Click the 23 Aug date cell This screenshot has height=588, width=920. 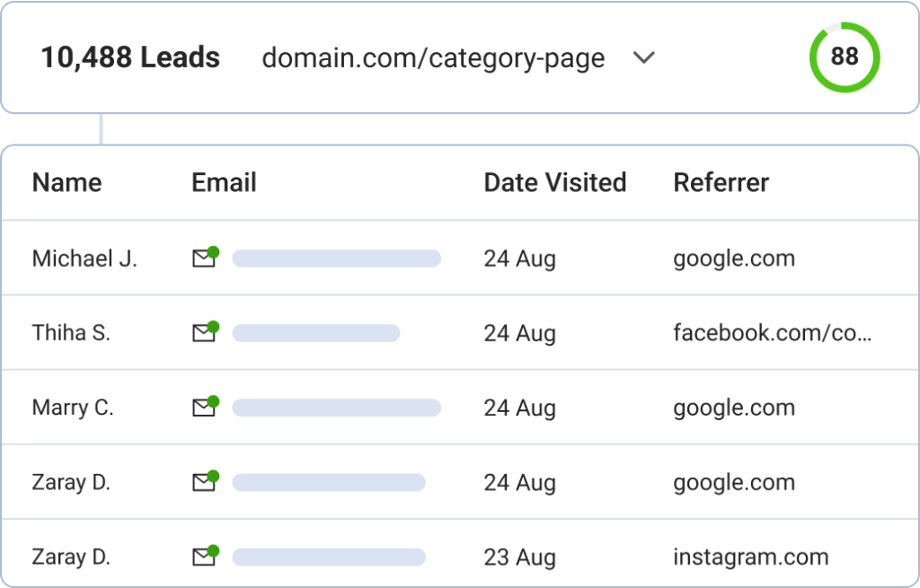[520, 557]
